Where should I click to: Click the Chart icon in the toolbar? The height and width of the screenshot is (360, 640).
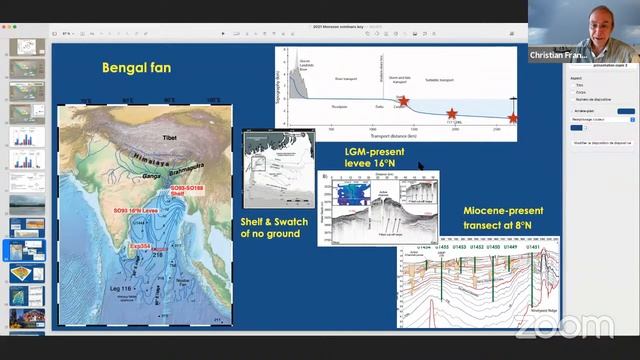tap(377, 34)
